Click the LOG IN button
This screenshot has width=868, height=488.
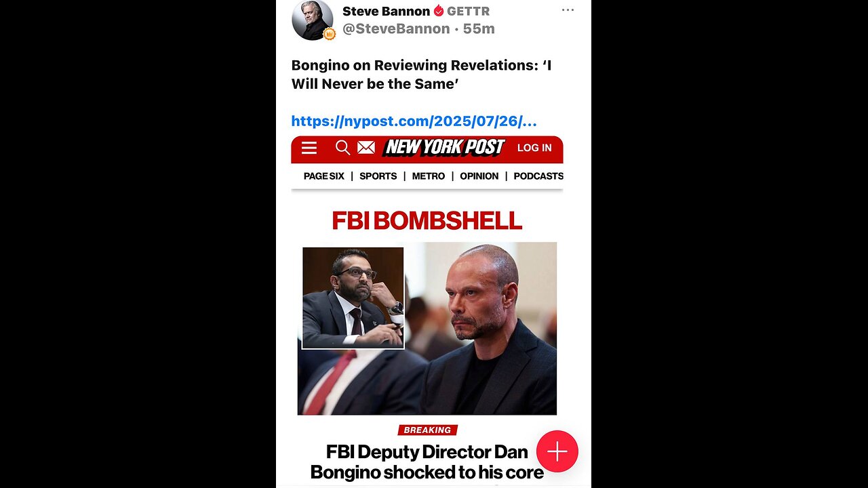pyautogui.click(x=534, y=148)
